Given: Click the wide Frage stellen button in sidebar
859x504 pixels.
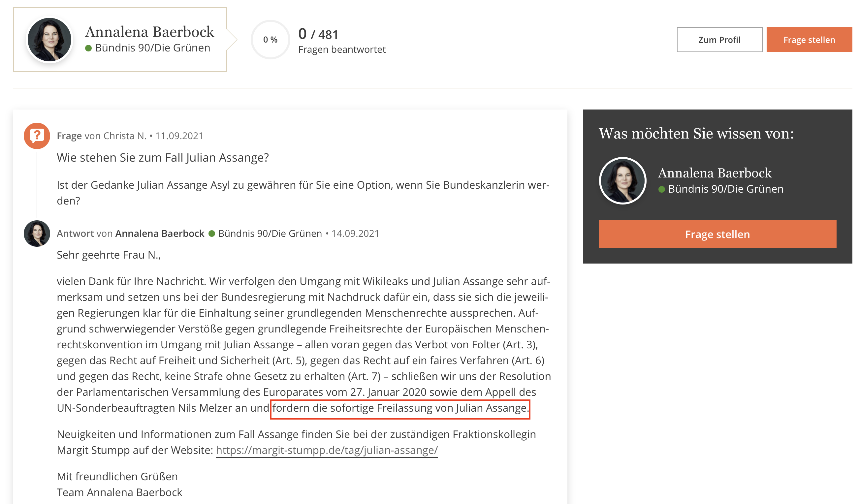Looking at the screenshot, I should (x=717, y=234).
